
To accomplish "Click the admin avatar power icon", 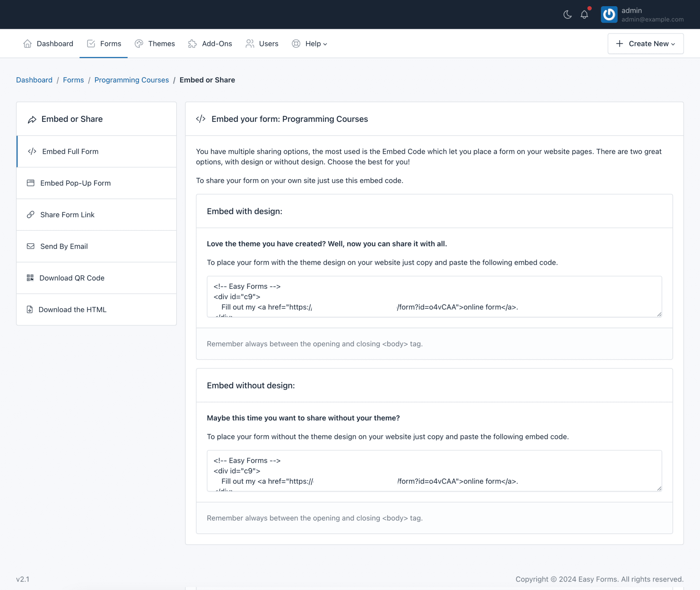I will point(609,15).
